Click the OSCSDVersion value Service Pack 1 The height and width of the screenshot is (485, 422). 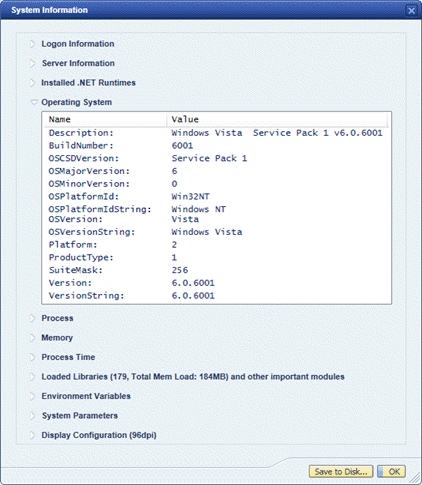pyautogui.click(x=209, y=158)
